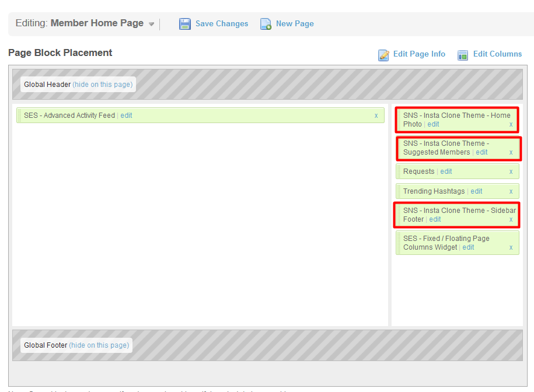Image resolution: width=534 pixels, height=392 pixels.
Task: Remove the Suggested Members widget block
Action: coord(511,152)
